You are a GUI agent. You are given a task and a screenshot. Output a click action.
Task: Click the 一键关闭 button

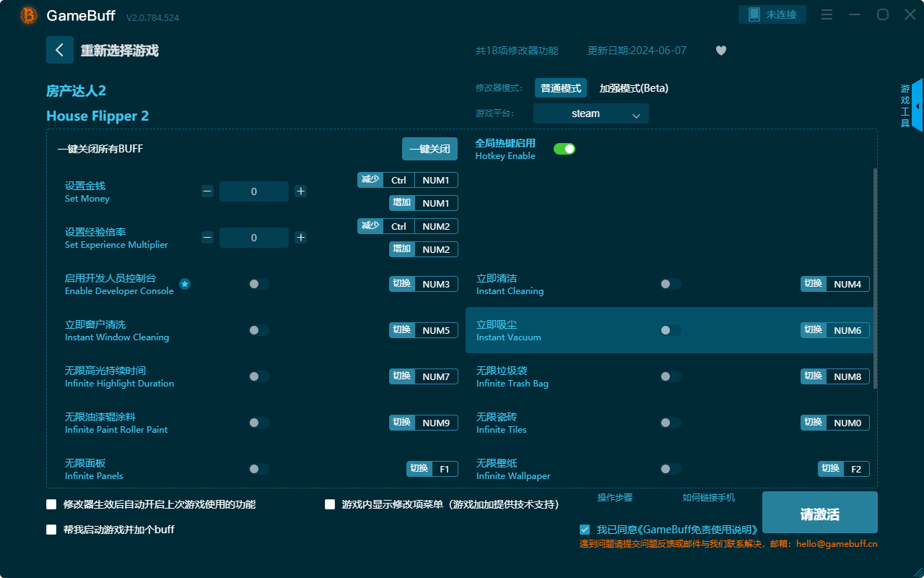pos(430,149)
